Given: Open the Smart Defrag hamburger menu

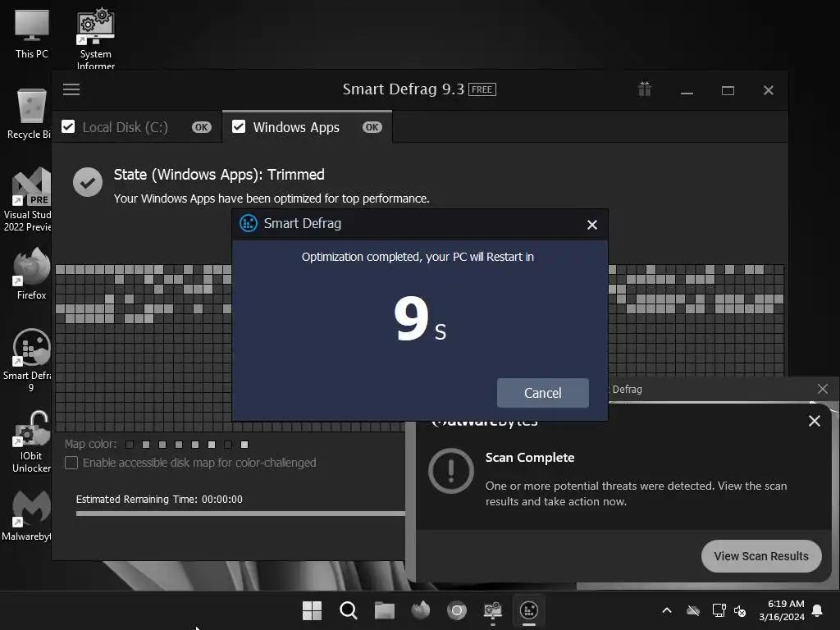Looking at the screenshot, I should [x=71, y=89].
